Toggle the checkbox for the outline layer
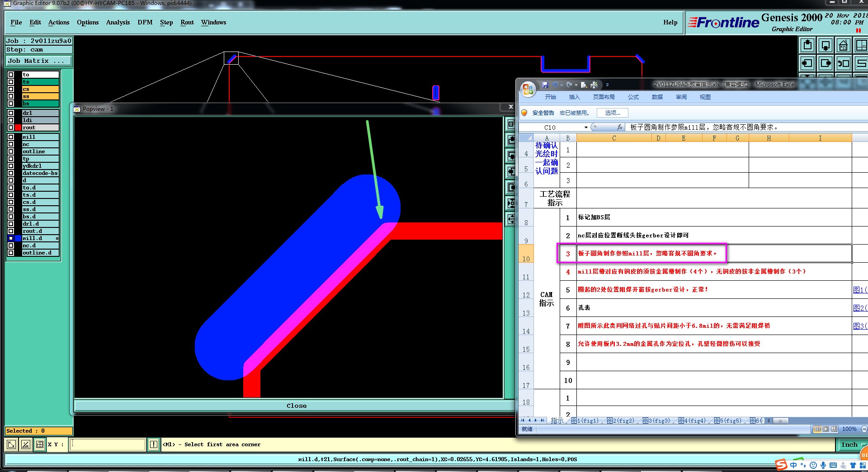 pyautogui.click(x=11, y=151)
